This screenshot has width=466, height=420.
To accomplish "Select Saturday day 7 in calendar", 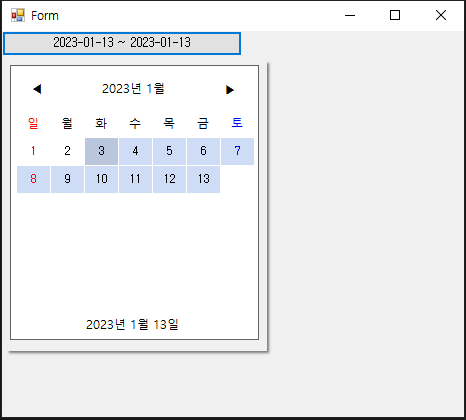I will point(237,151).
